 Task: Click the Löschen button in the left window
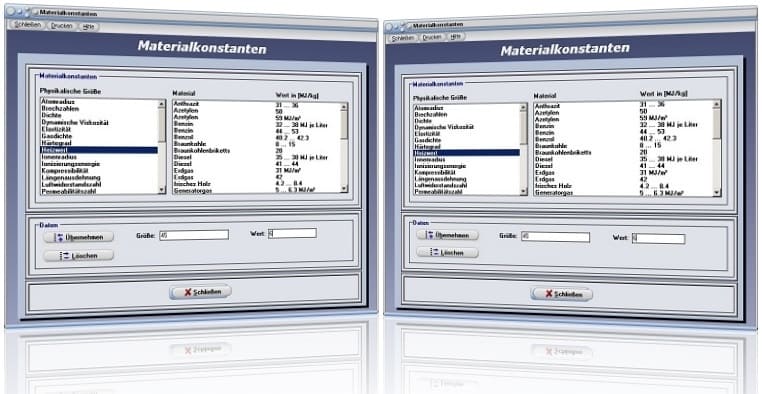tap(79, 256)
